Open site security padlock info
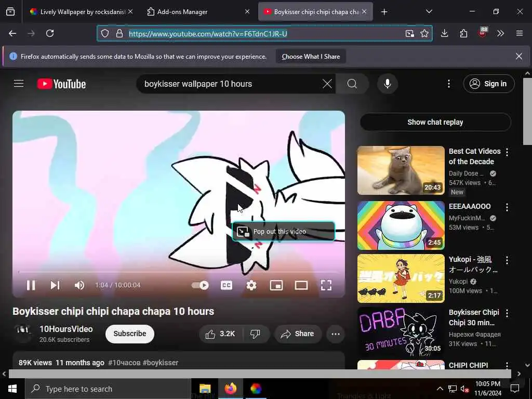The height and width of the screenshot is (399, 532). click(119, 33)
